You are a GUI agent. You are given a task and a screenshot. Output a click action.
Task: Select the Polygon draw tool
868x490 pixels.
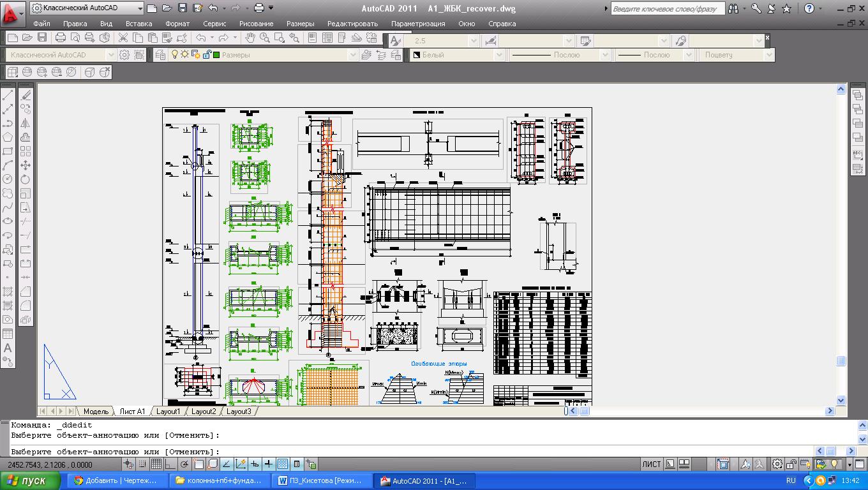(8, 137)
